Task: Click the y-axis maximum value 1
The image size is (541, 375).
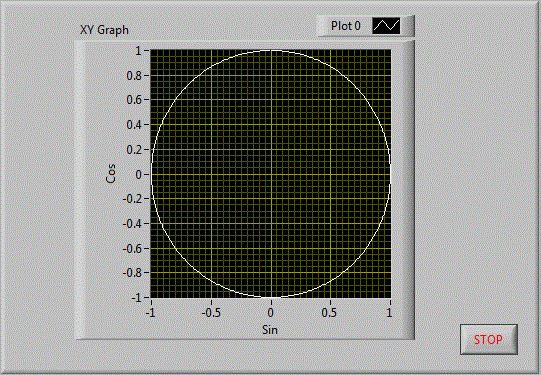Action: pyautogui.click(x=138, y=51)
